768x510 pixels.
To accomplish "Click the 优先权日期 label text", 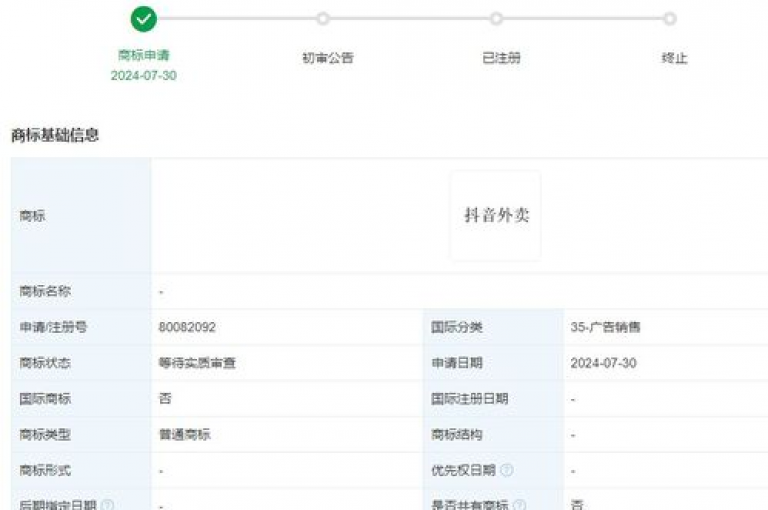I will pyautogui.click(x=463, y=470).
